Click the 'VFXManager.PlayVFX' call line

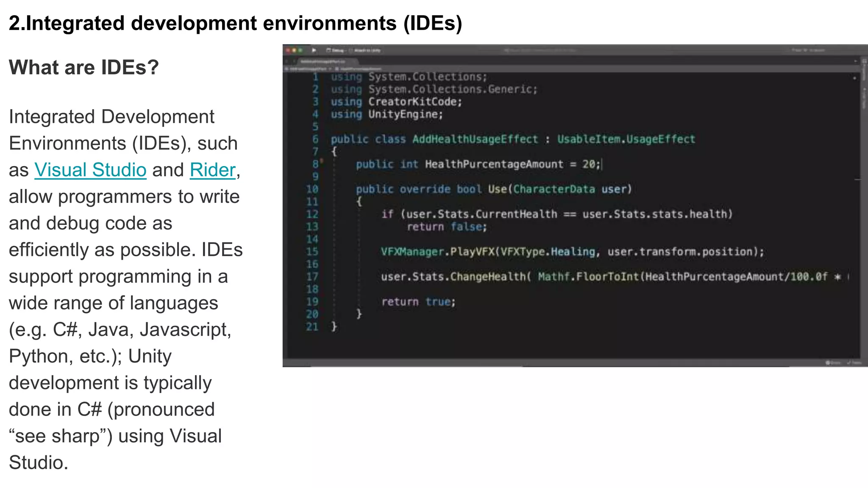pyautogui.click(x=573, y=252)
